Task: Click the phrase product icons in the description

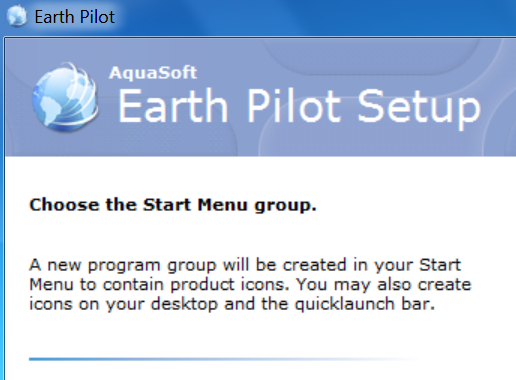Action: coord(229,285)
